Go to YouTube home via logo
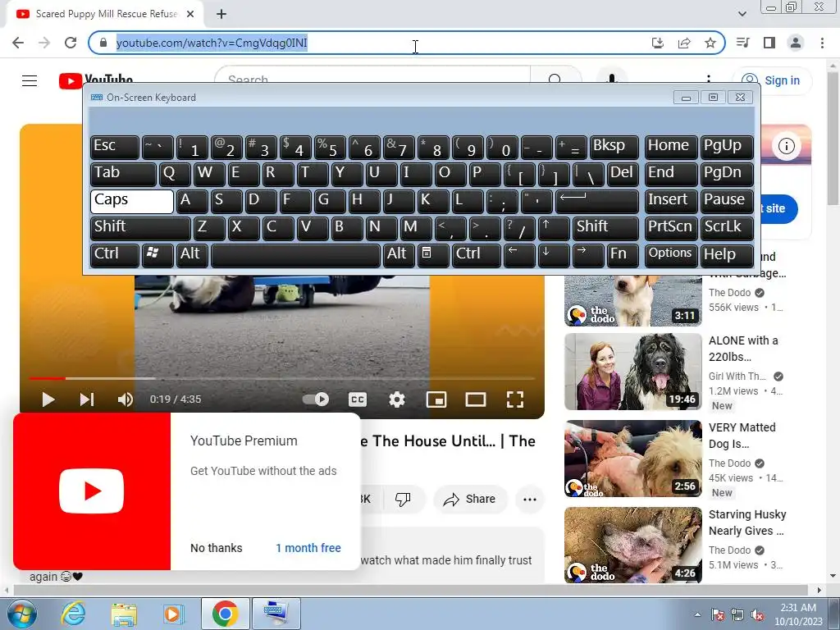This screenshot has height=630, width=840. coord(96,80)
